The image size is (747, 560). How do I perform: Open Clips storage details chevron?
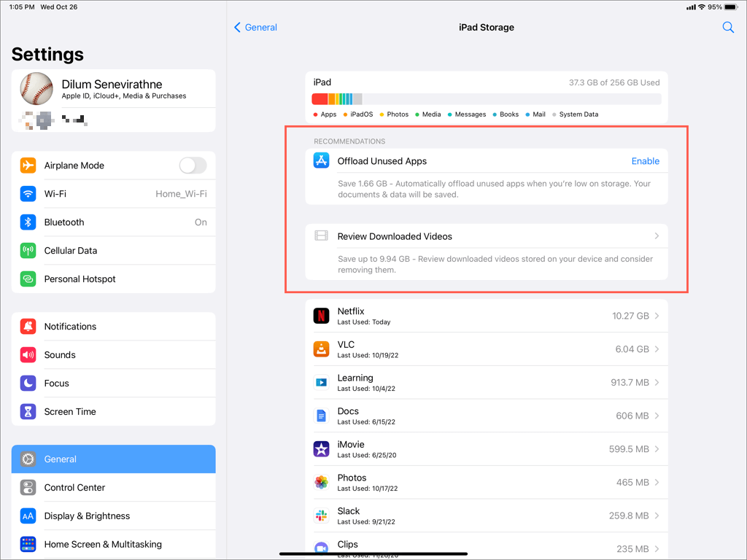657,548
